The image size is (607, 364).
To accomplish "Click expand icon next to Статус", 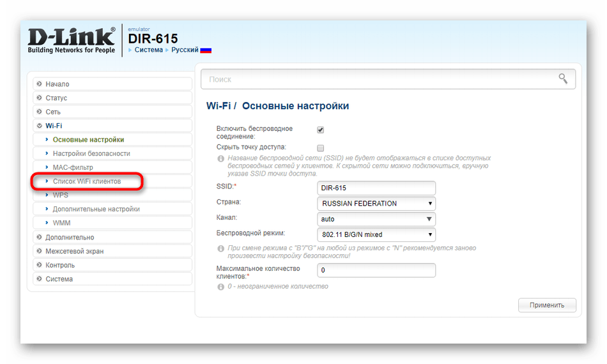I will [x=39, y=98].
